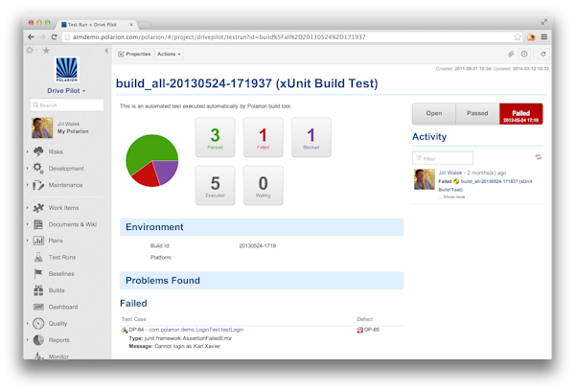This screenshot has height=392, width=575.
Task: Click the favorites star icon in sidebar
Action: (46, 50)
